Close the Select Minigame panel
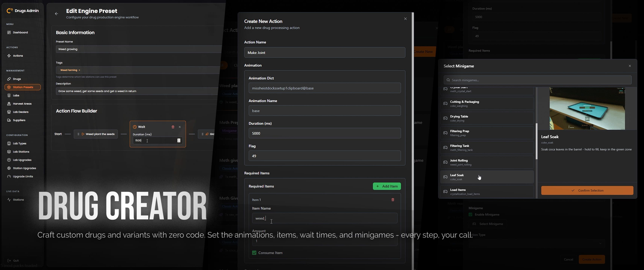Image resolution: width=644 pixels, height=270 pixels. tap(630, 66)
